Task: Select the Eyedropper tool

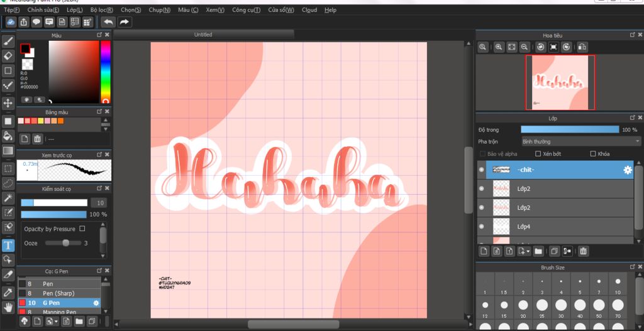Action: pyautogui.click(x=8, y=293)
